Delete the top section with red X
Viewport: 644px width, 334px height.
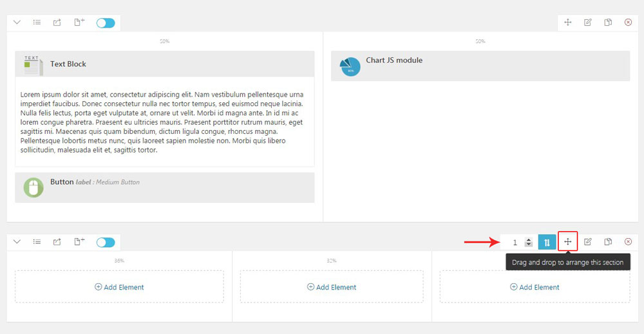coord(628,23)
